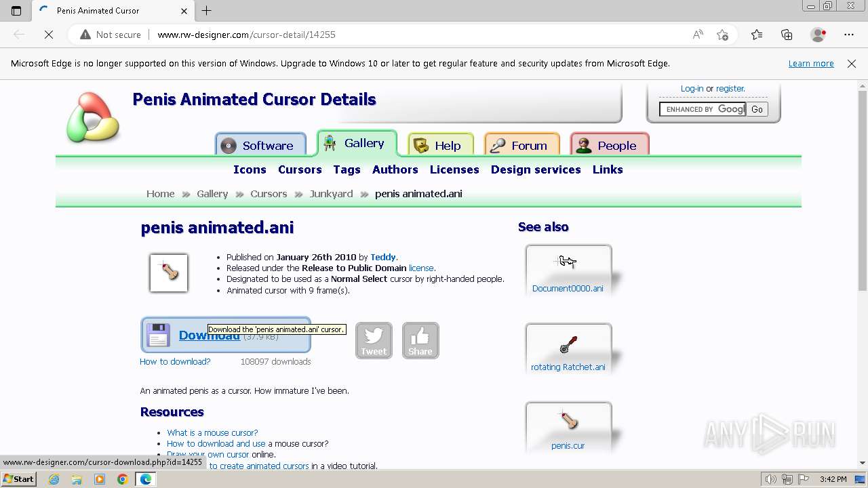Open the Icons submenu item
The width and height of the screenshot is (868, 488).
250,169
